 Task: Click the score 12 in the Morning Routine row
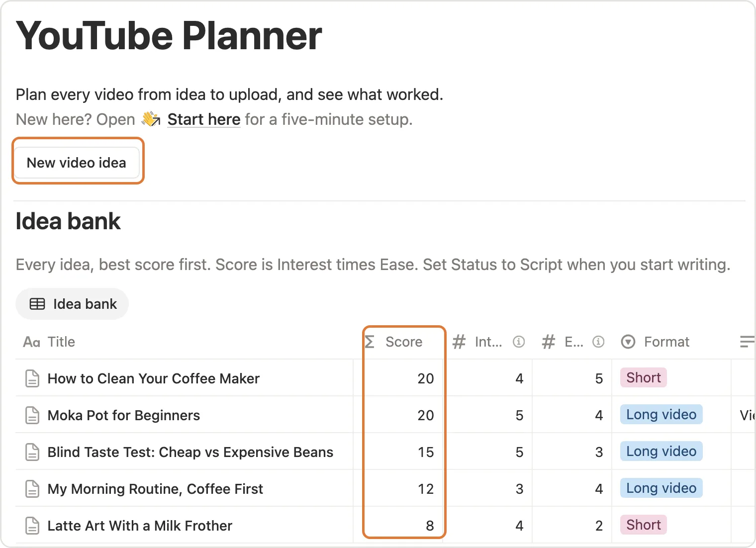[426, 489]
